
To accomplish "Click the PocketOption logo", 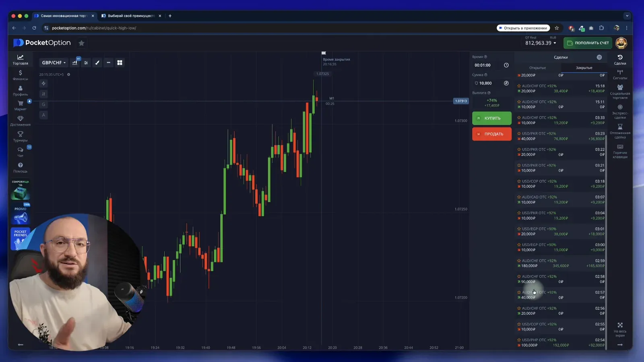I will click(42, 43).
